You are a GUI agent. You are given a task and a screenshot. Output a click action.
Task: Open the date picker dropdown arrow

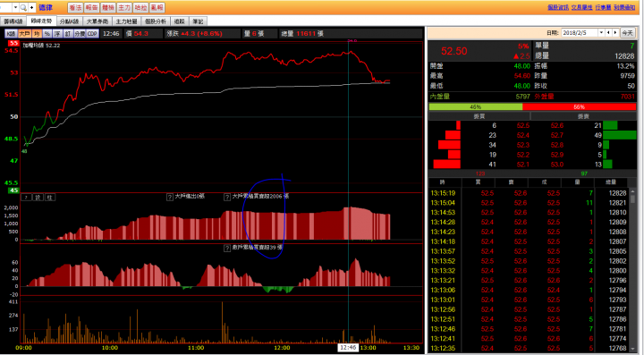click(602, 32)
